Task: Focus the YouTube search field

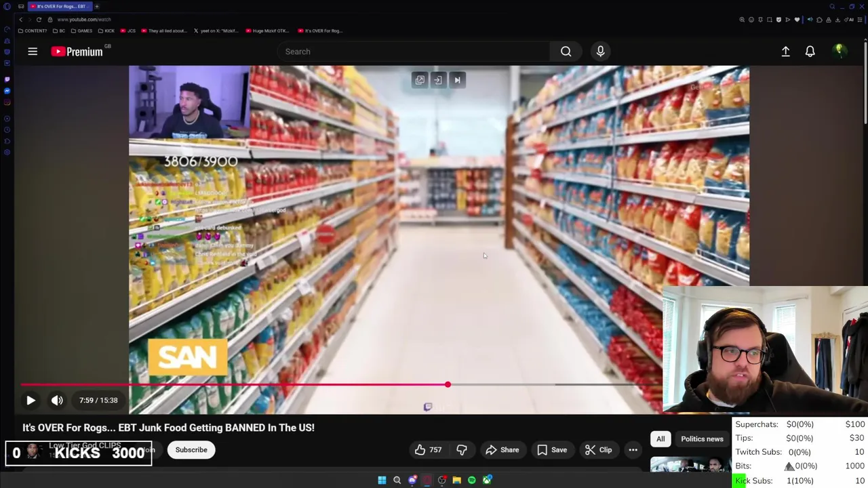Action: click(x=414, y=52)
